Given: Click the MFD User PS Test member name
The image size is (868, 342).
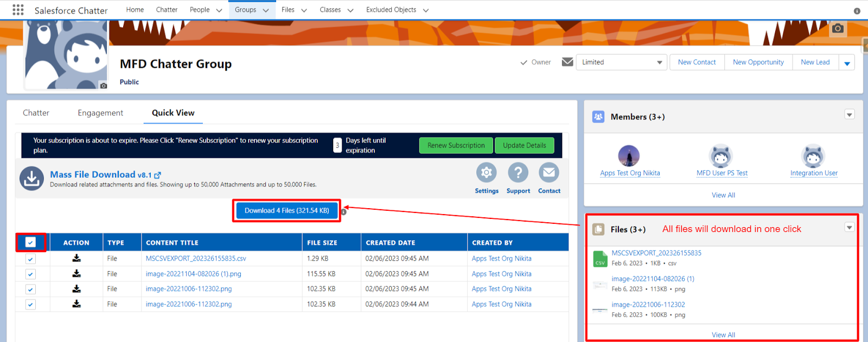Looking at the screenshot, I should pyautogui.click(x=722, y=173).
